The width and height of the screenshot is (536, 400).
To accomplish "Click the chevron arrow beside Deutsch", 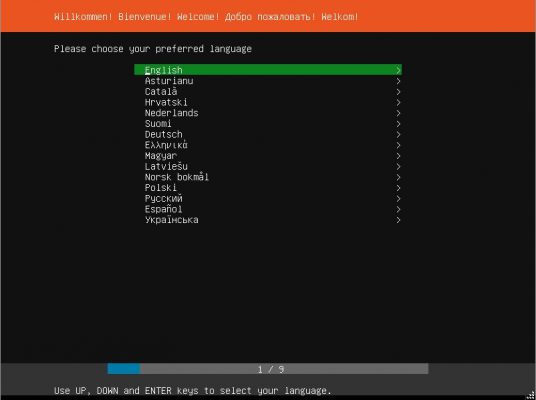I will coord(398,134).
